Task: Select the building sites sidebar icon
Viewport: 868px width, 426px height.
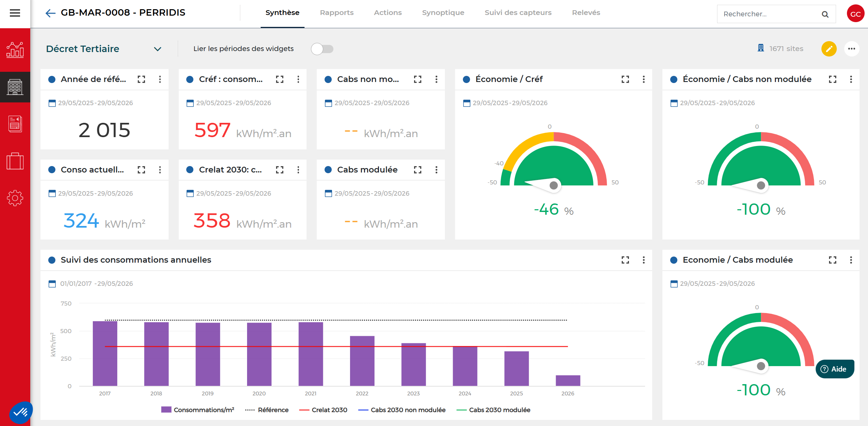Action: pyautogui.click(x=15, y=87)
